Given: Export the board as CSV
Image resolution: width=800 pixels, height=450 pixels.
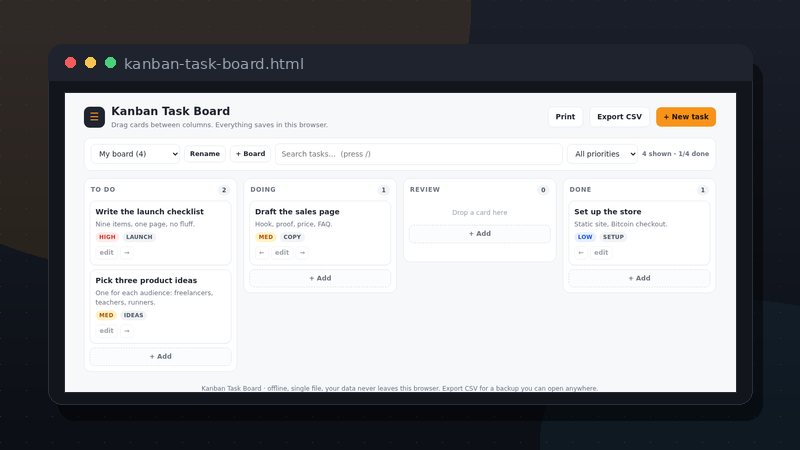Looking at the screenshot, I should click(x=619, y=117).
